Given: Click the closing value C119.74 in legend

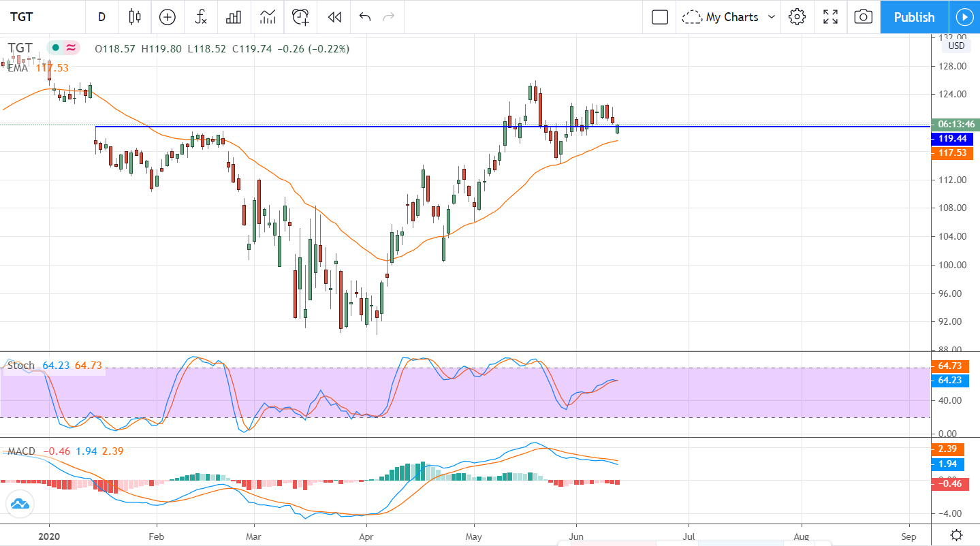Looking at the screenshot, I should tap(252, 48).
